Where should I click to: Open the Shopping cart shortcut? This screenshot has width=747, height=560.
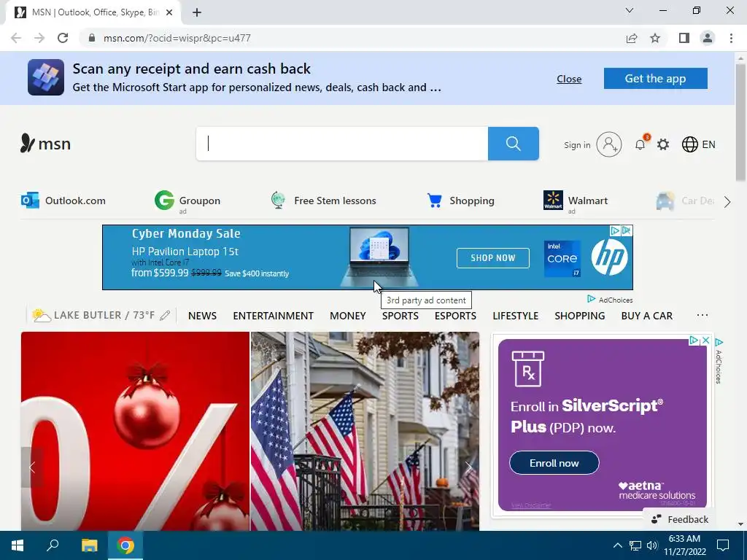tap(460, 201)
